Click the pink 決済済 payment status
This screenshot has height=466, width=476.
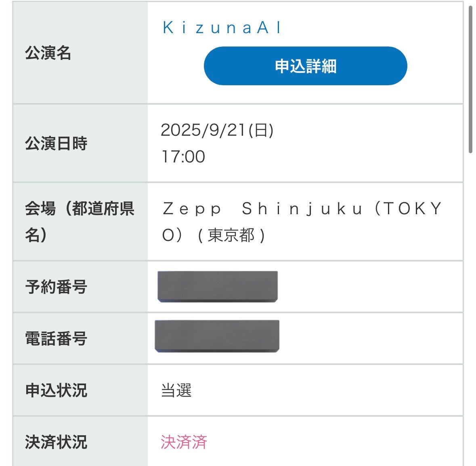(184, 442)
